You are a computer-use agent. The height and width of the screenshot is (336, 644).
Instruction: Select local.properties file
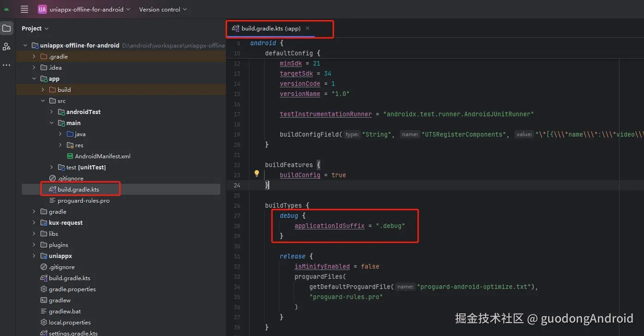[70, 322]
